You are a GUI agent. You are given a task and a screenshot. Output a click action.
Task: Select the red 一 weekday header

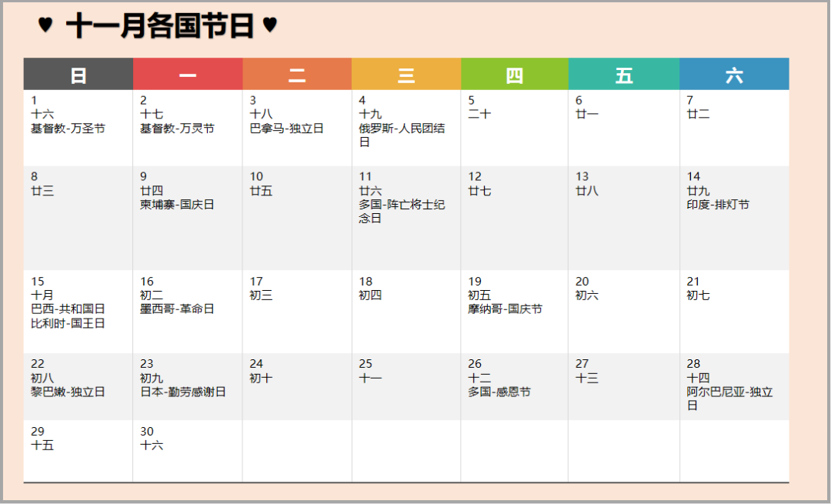[188, 74]
